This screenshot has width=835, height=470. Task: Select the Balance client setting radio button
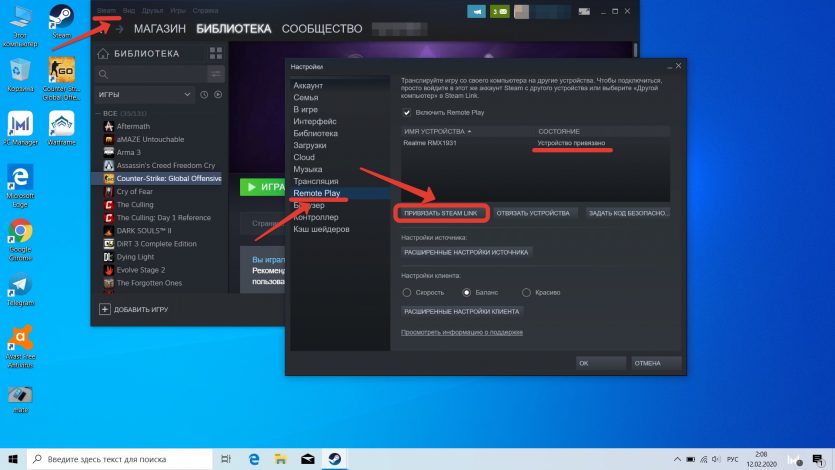click(466, 292)
